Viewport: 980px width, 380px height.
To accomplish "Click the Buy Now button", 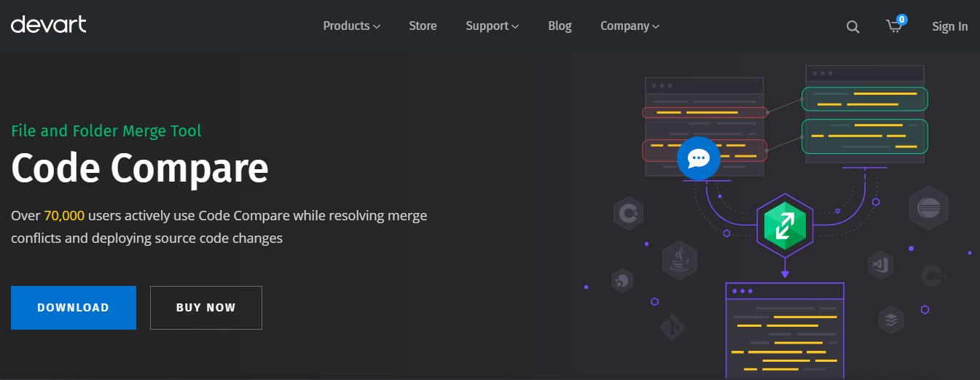I will 205,308.
